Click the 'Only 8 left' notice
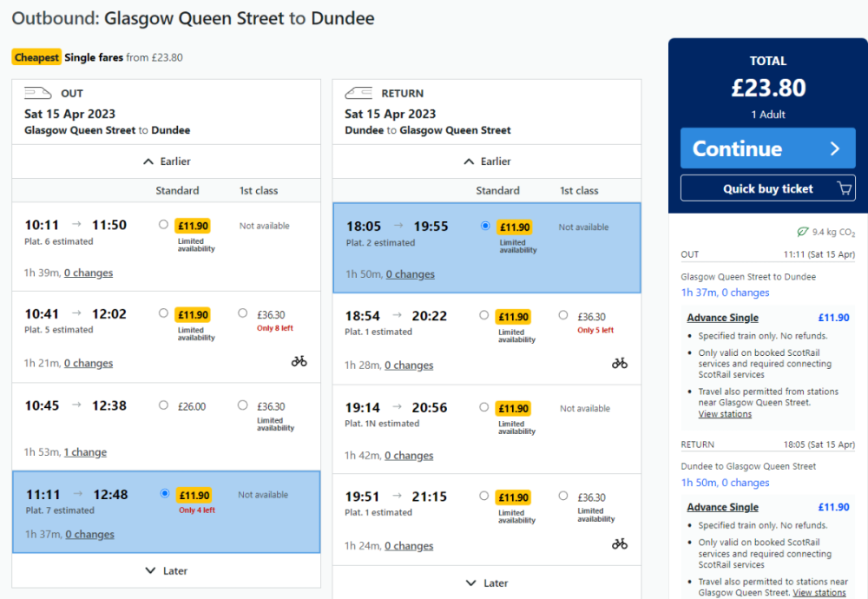This screenshot has height=599, width=868. click(274, 328)
